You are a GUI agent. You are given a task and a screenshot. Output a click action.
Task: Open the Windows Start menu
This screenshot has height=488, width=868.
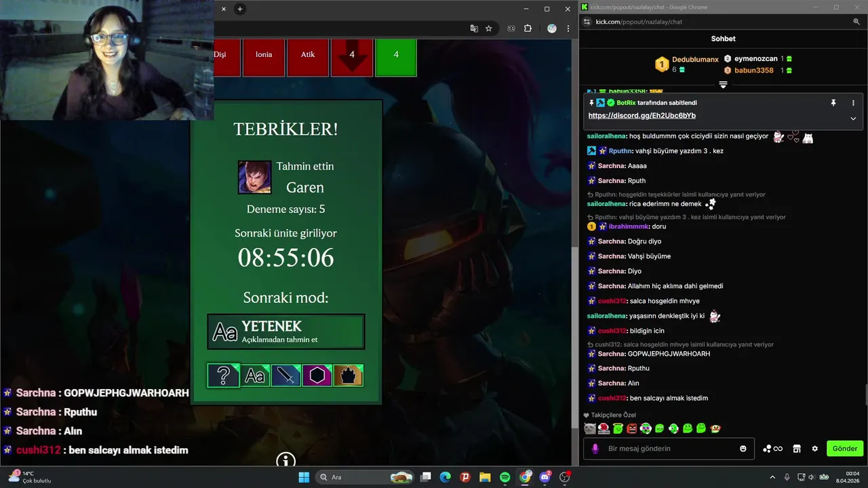[x=304, y=477]
